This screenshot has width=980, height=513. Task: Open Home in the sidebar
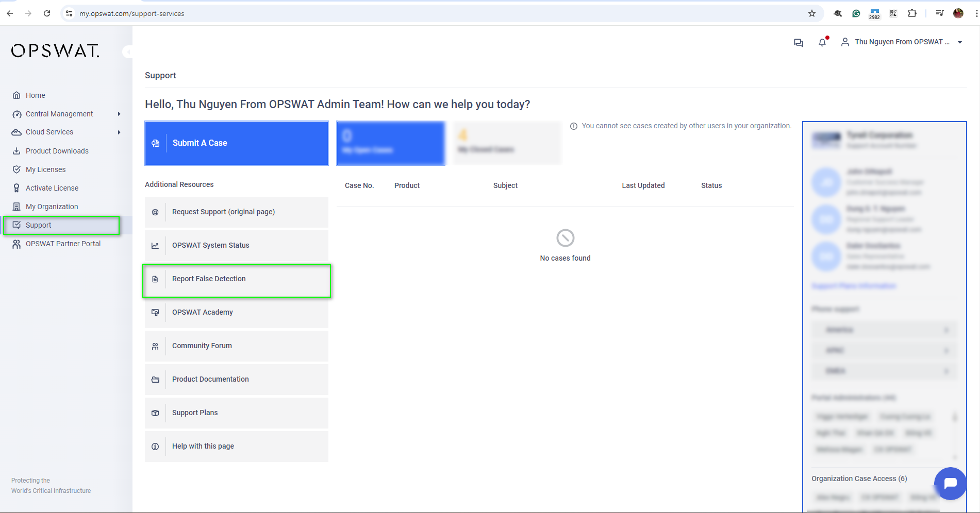point(36,95)
